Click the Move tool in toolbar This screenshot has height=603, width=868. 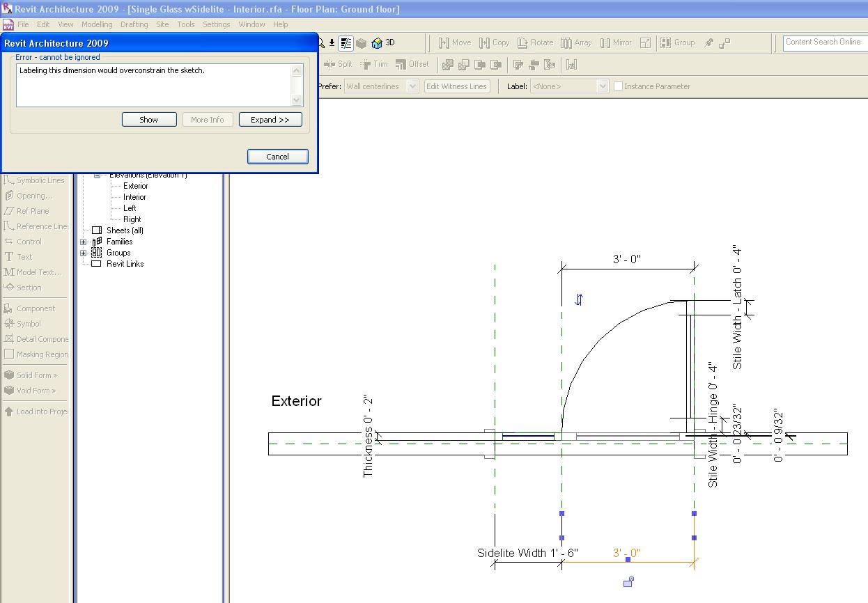point(454,42)
